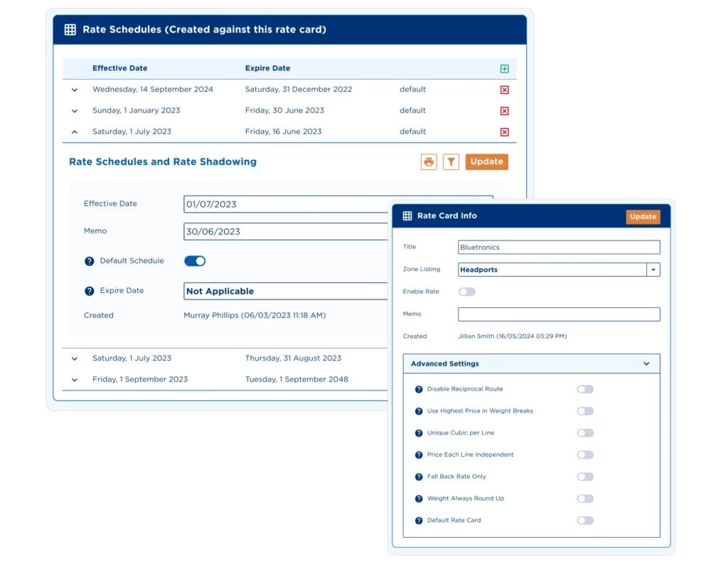Select the filter icon next to Update
This screenshot has width=728, height=562.
[x=451, y=161]
